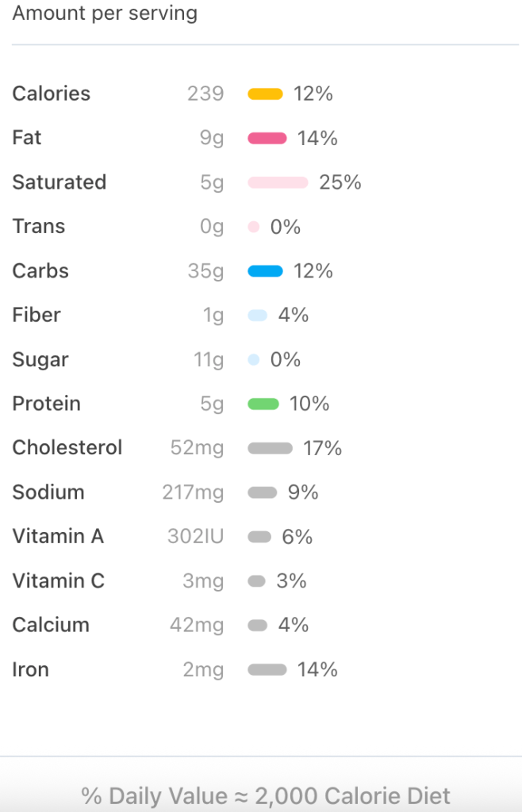The height and width of the screenshot is (812, 522).
Task: Click the Vitamin A label
Action: [x=58, y=537]
